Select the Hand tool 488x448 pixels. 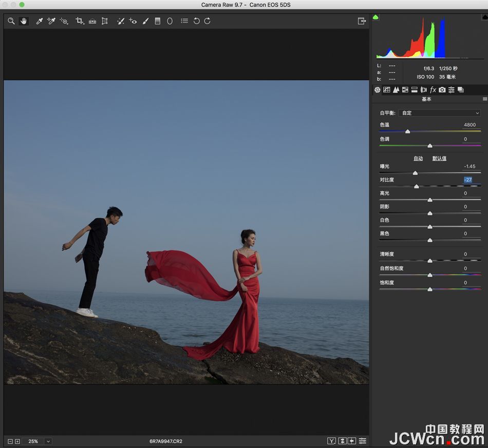(24, 21)
